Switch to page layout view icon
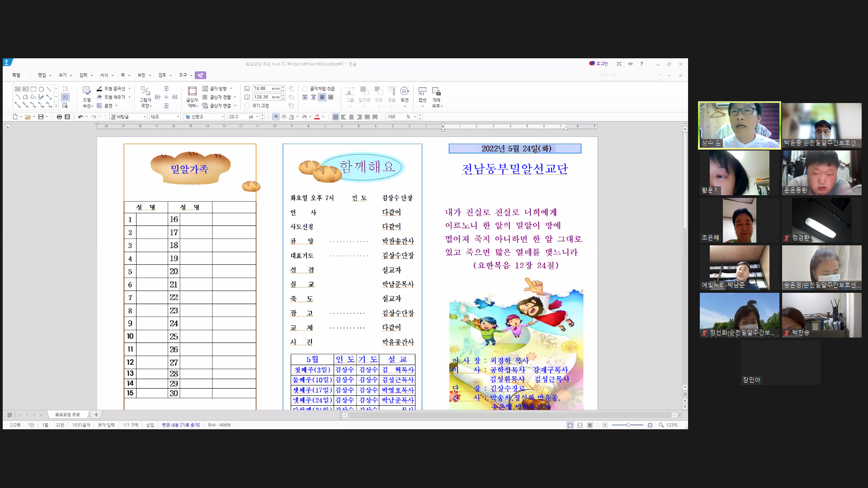The width and height of the screenshot is (868, 488). click(570, 425)
